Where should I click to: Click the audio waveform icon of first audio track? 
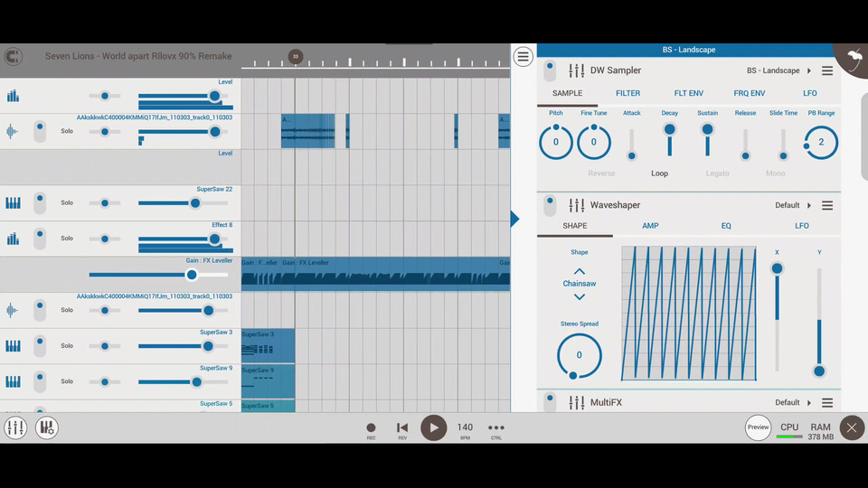(x=12, y=132)
